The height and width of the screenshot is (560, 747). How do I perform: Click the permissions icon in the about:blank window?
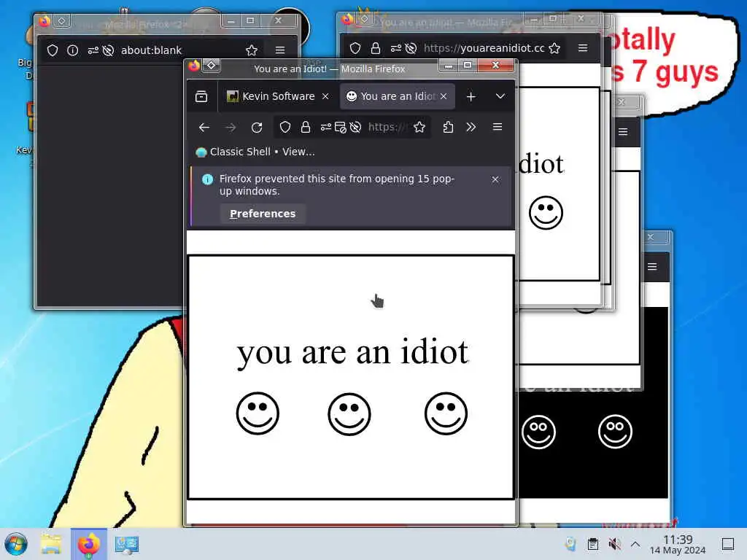pos(93,50)
